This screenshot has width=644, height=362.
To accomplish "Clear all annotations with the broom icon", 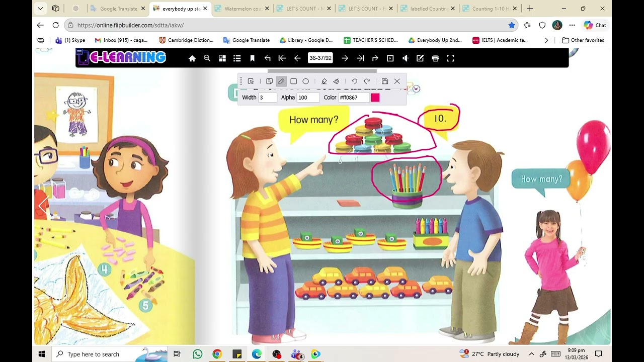I will point(336,81).
